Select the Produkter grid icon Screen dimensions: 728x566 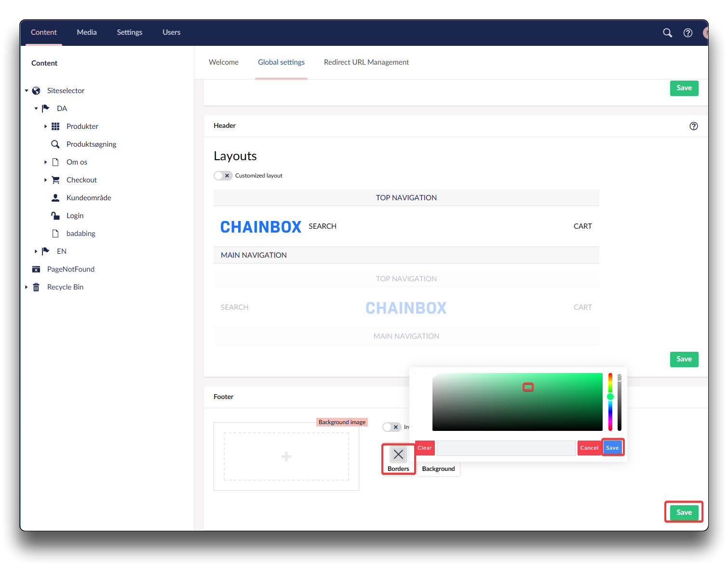point(55,126)
